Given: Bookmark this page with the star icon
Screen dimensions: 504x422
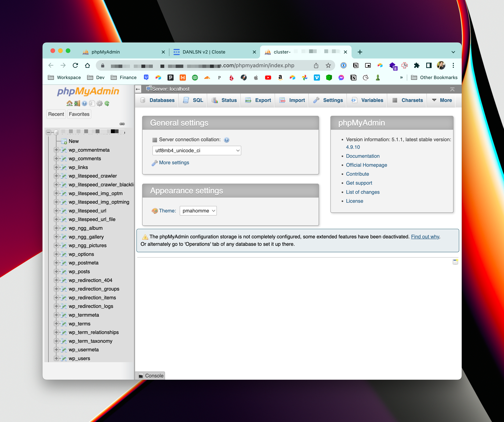Looking at the screenshot, I should click(328, 66).
